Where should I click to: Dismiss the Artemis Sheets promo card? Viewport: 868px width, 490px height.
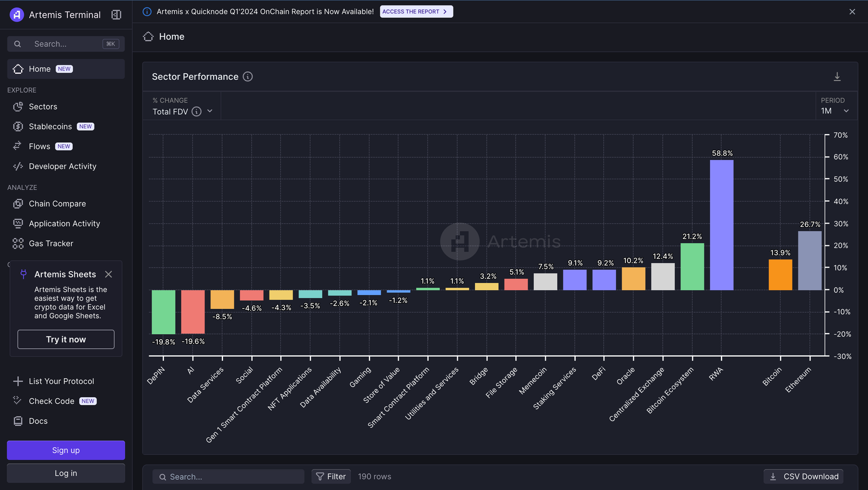click(108, 274)
